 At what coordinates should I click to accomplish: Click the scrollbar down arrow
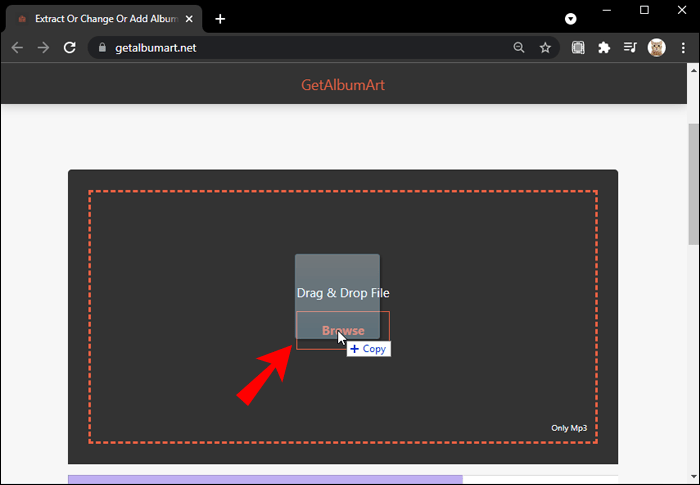click(x=693, y=477)
